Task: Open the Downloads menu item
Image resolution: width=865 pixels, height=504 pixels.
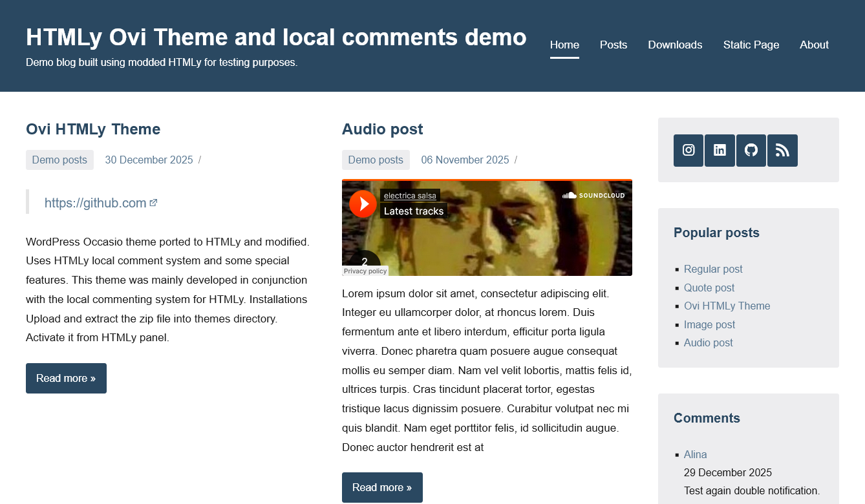Action: pyautogui.click(x=675, y=45)
